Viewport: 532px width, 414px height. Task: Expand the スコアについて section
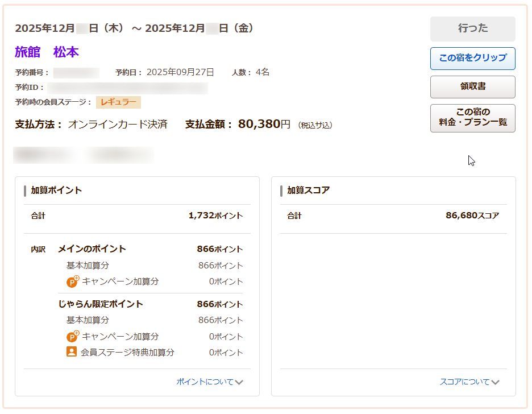coord(464,382)
